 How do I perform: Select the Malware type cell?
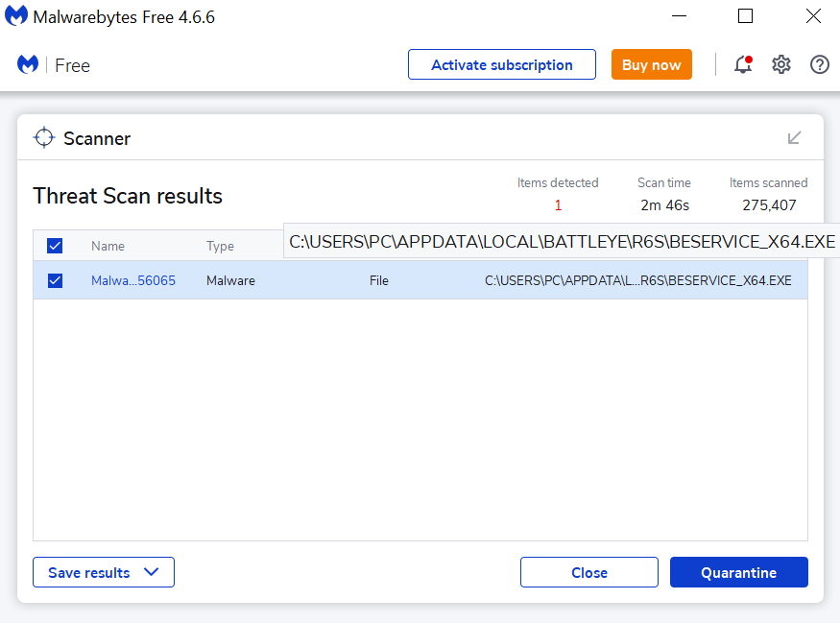231,280
